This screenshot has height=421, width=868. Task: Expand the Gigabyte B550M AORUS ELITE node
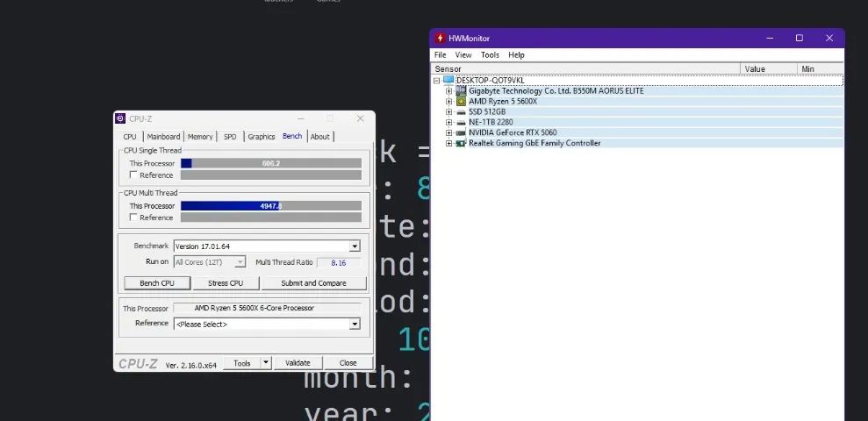448,91
